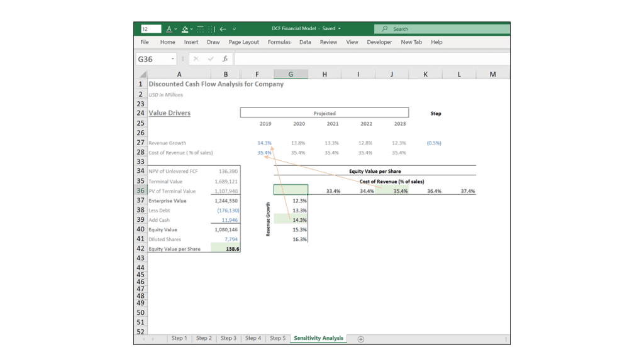
Task: Click the red color swatch under the Font Color letter
Action: pos(168,31)
